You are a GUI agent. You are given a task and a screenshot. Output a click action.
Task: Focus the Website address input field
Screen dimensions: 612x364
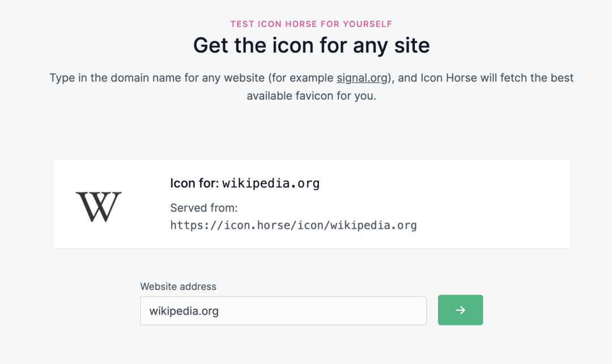[283, 311]
